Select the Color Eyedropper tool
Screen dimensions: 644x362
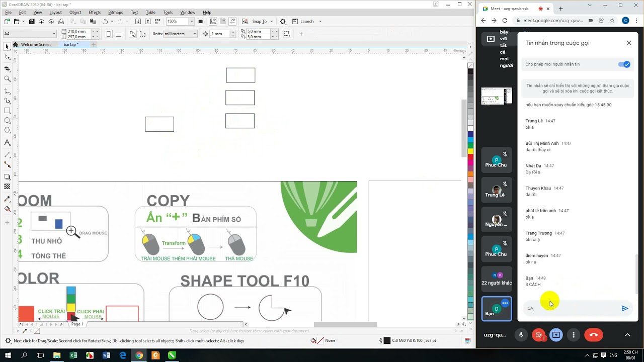[7, 199]
